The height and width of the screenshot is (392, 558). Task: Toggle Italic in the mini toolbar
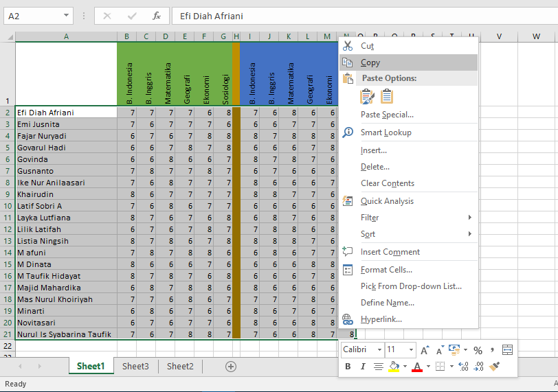pyautogui.click(x=363, y=367)
